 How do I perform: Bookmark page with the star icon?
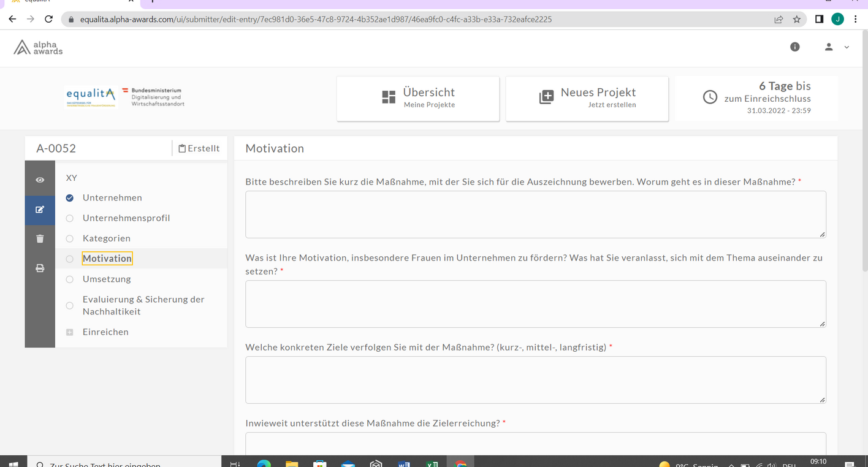[x=797, y=19]
